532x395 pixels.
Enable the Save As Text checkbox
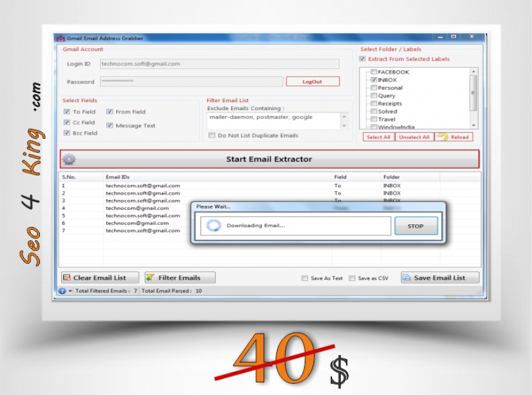[305, 278]
